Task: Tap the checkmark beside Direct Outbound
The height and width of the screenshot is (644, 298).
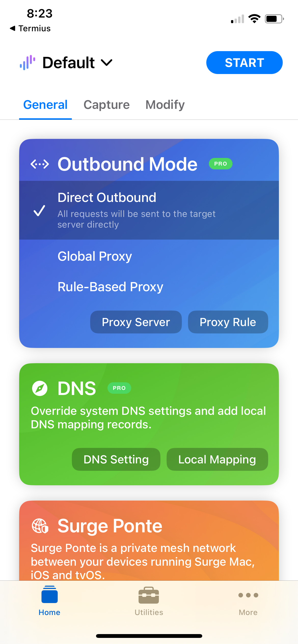Action: click(x=39, y=211)
